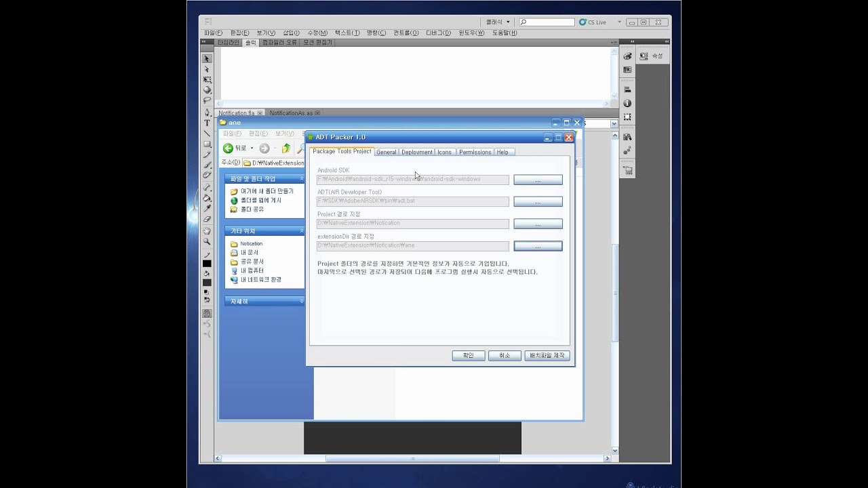Open the Swatches panel grid icon
Viewport: 868px width, 488px height.
tap(627, 69)
